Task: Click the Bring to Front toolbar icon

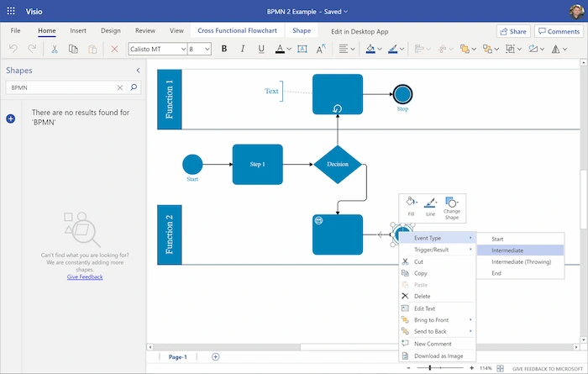Action: coord(465,49)
